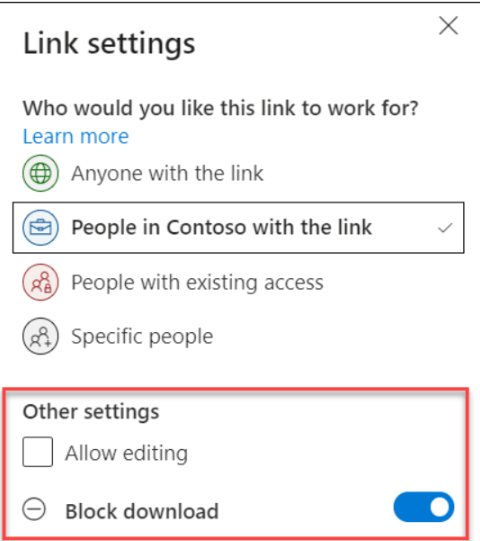Click the Allow editing label
This screenshot has width=480, height=541.
pyautogui.click(x=127, y=453)
